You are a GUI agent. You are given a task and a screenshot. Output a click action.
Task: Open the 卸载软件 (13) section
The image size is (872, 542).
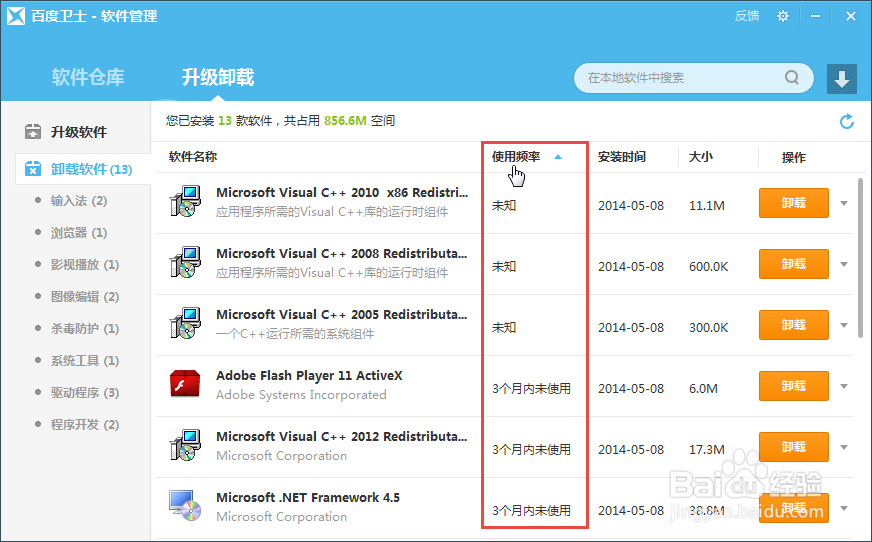[x=91, y=169]
